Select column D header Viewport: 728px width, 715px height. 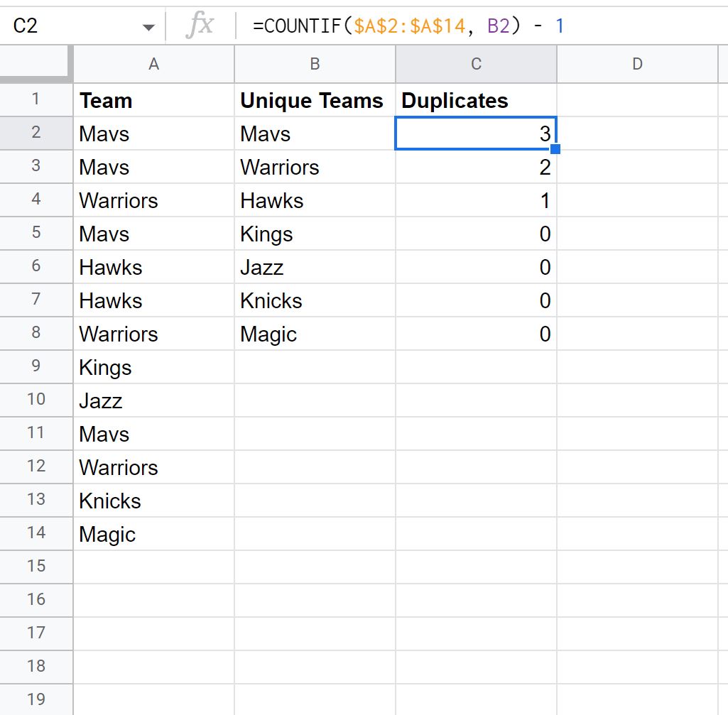[637, 64]
